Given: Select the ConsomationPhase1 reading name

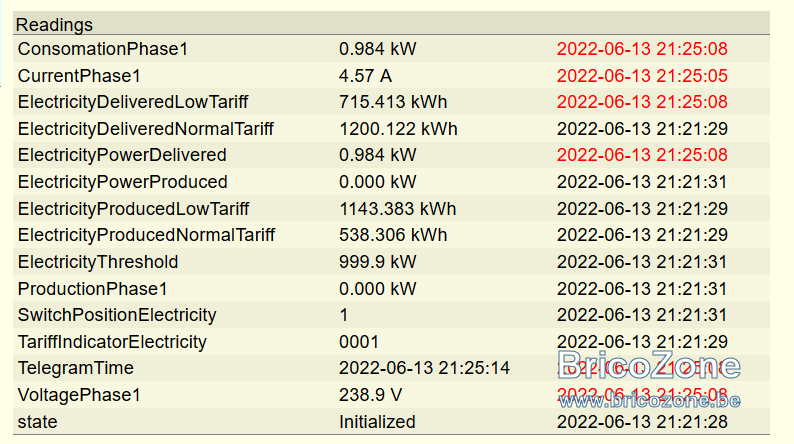Looking at the screenshot, I should click(103, 49).
